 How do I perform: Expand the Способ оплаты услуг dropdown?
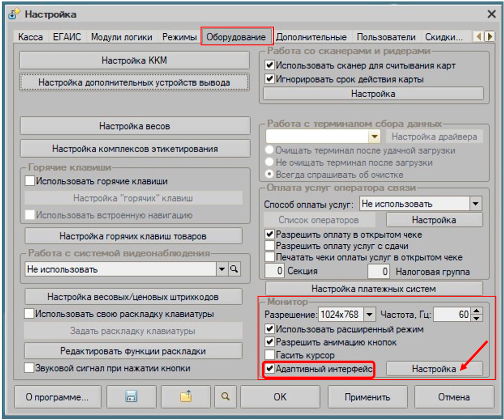pos(475,204)
